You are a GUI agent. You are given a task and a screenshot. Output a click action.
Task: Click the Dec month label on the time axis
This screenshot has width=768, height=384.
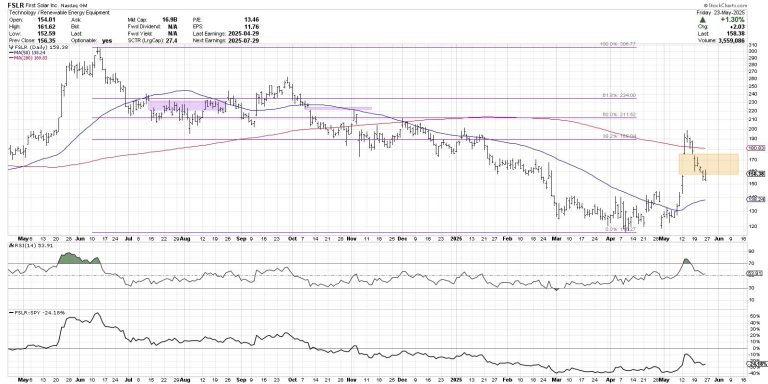coord(402,240)
